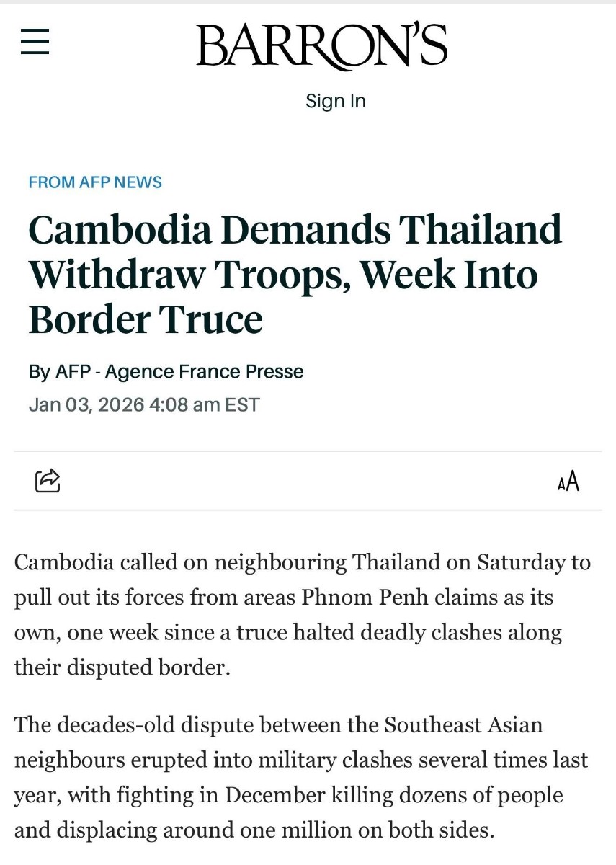Click the Barron's logo
Viewport: 616px width, 865px height.
321,46
